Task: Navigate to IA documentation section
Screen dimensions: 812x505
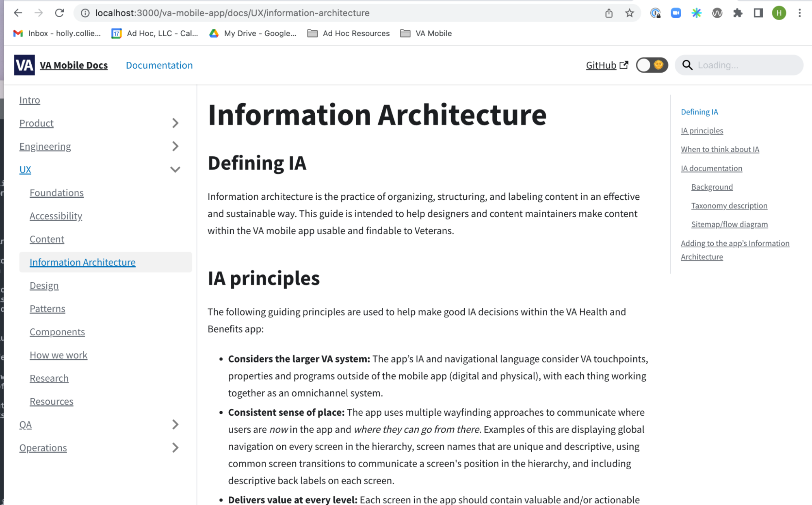Action: pos(711,168)
